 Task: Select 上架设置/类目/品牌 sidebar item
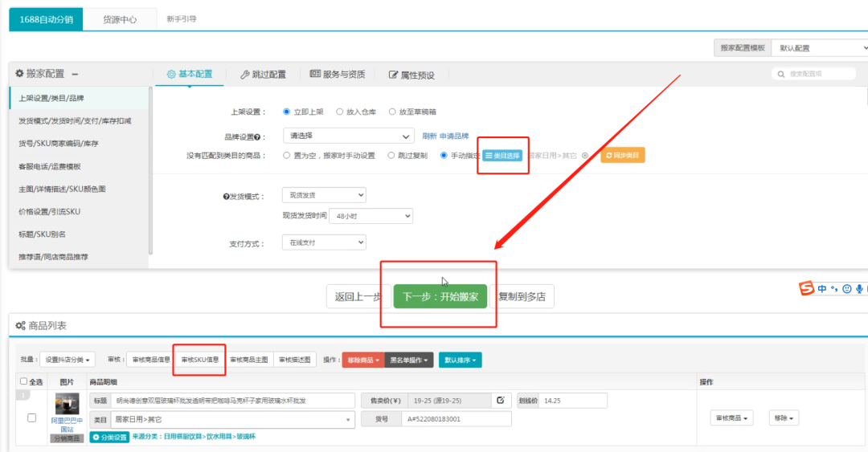79,98
